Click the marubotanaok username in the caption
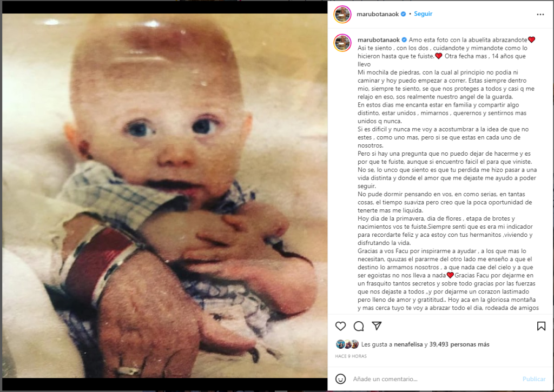This screenshot has width=554, height=392. coord(378,40)
